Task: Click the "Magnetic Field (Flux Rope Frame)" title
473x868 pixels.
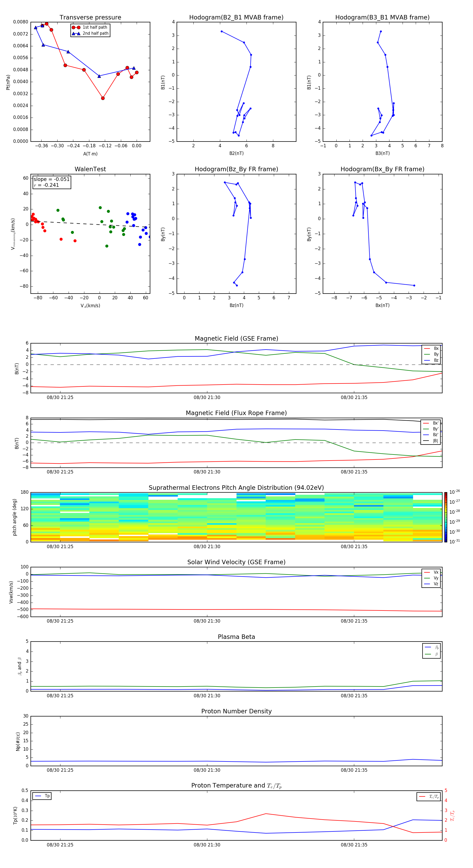Action: pyautogui.click(x=236, y=413)
